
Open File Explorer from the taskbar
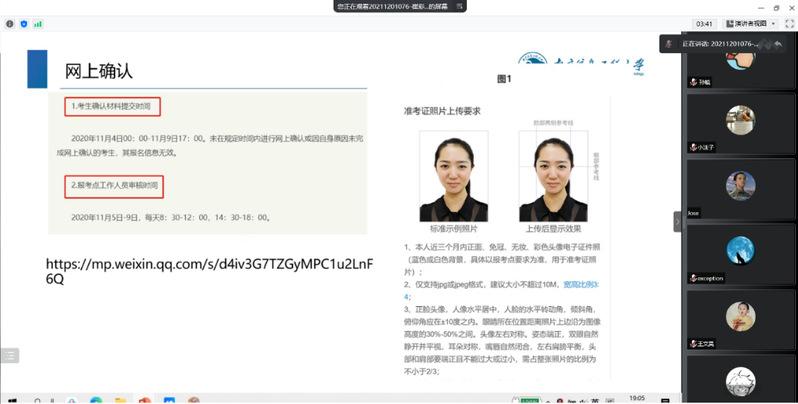tap(120, 399)
